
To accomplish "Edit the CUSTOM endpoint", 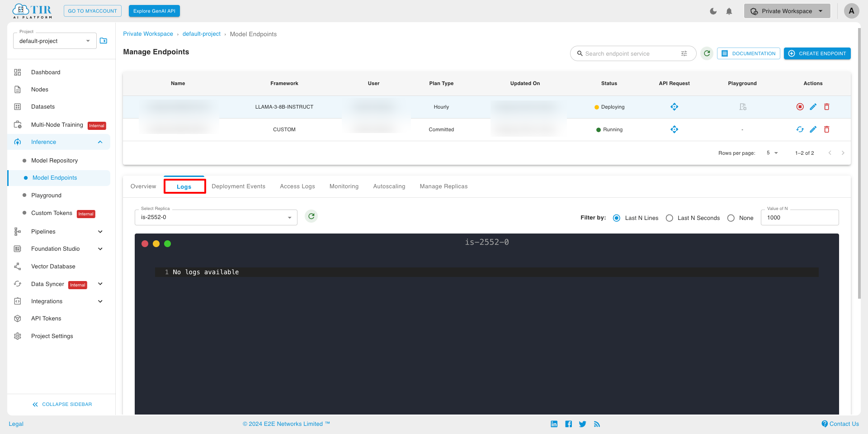I will [x=813, y=129].
